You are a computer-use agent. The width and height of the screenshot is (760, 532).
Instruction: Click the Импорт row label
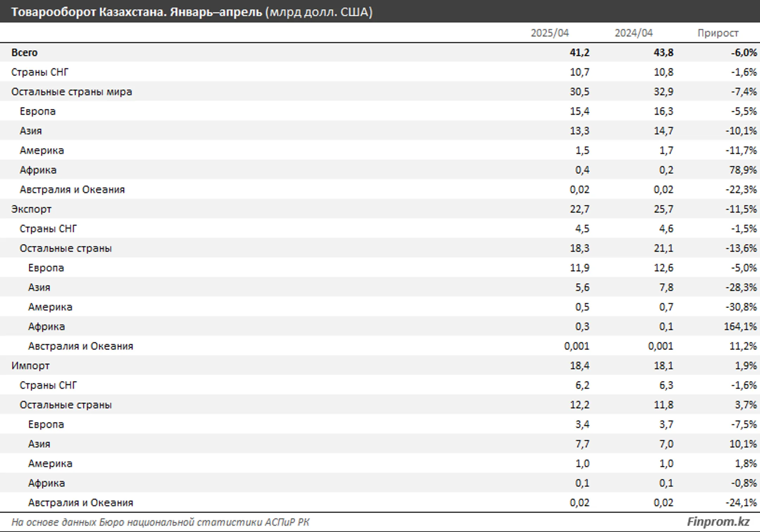pyautogui.click(x=30, y=366)
